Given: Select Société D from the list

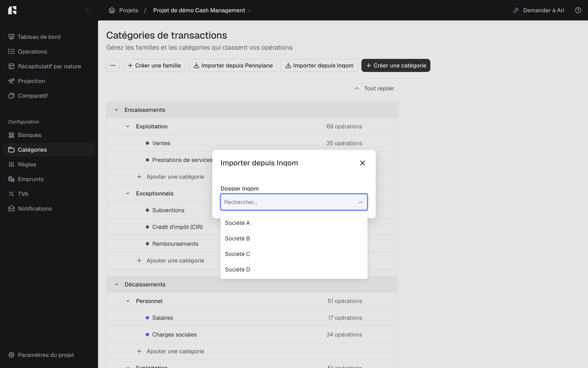Looking at the screenshot, I should point(294,269).
